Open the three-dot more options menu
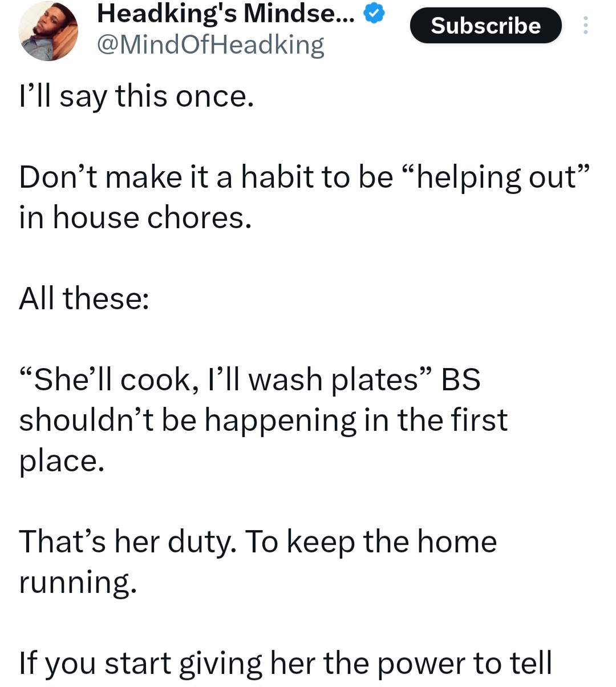Screen dimensions: 616x687 point(586,26)
